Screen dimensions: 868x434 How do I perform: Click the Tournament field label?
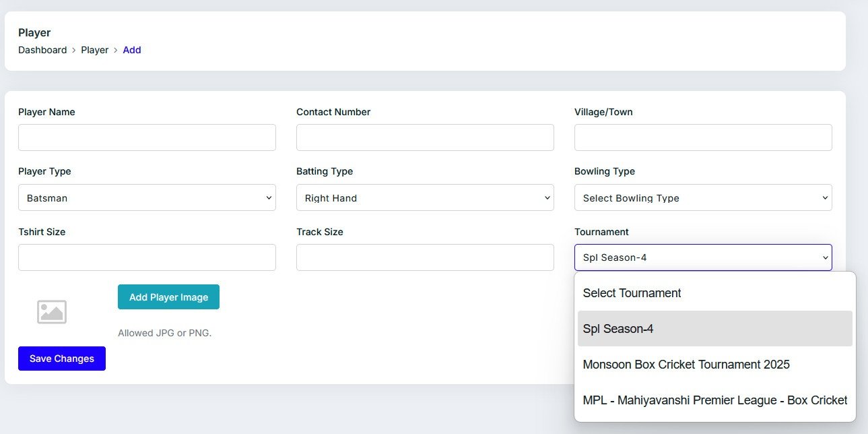pos(601,232)
